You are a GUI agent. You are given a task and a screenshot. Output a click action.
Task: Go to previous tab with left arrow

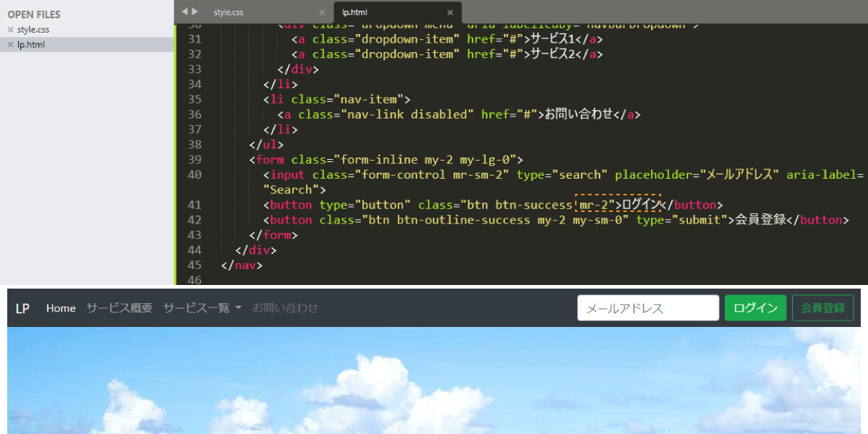tap(184, 12)
